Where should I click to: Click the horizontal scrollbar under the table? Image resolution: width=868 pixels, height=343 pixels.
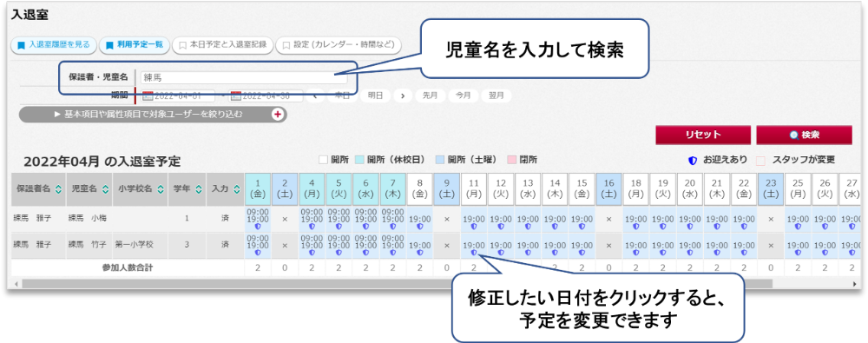tap(397, 283)
